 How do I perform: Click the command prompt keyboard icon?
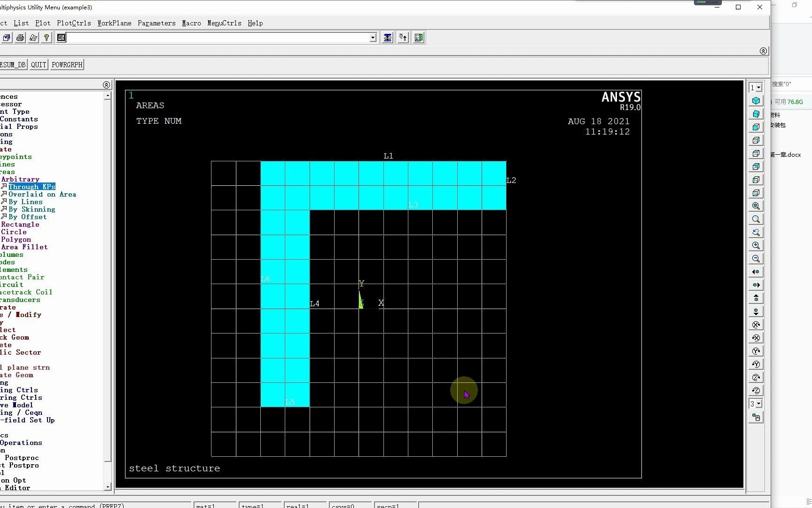coord(61,38)
